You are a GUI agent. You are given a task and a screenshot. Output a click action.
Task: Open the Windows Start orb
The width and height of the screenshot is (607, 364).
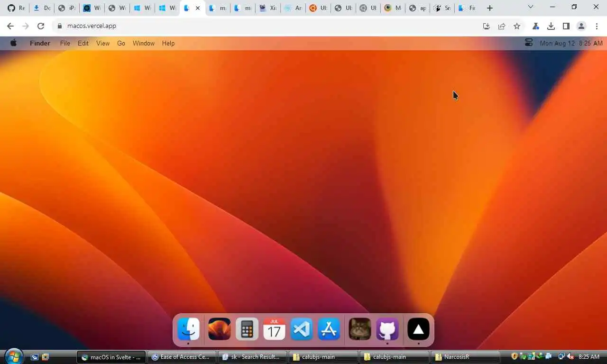point(14,356)
